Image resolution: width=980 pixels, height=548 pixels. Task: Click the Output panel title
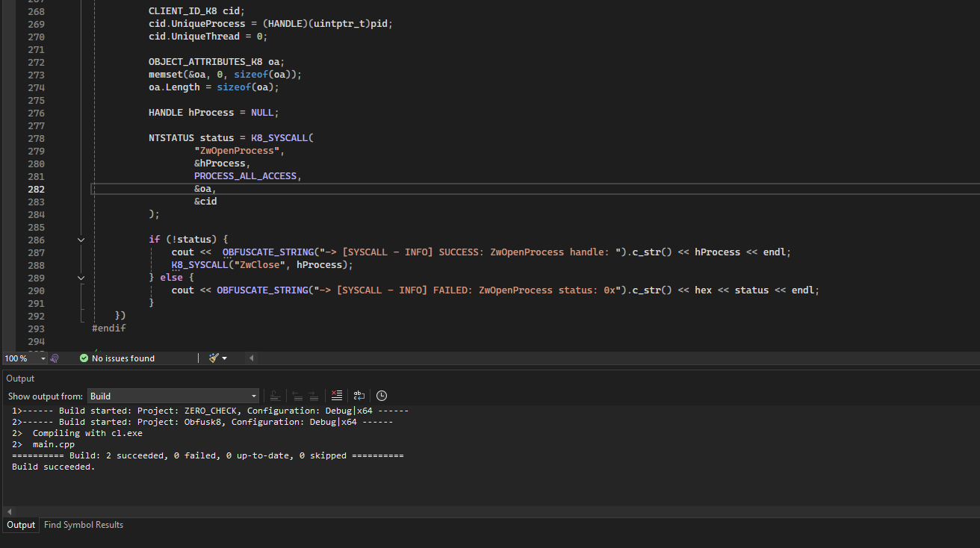click(x=20, y=379)
